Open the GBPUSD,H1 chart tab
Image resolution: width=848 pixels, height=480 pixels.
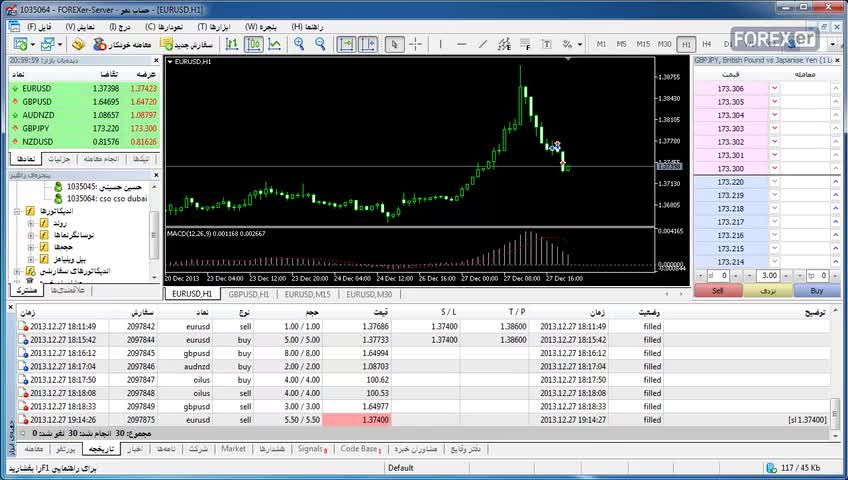pyautogui.click(x=248, y=294)
